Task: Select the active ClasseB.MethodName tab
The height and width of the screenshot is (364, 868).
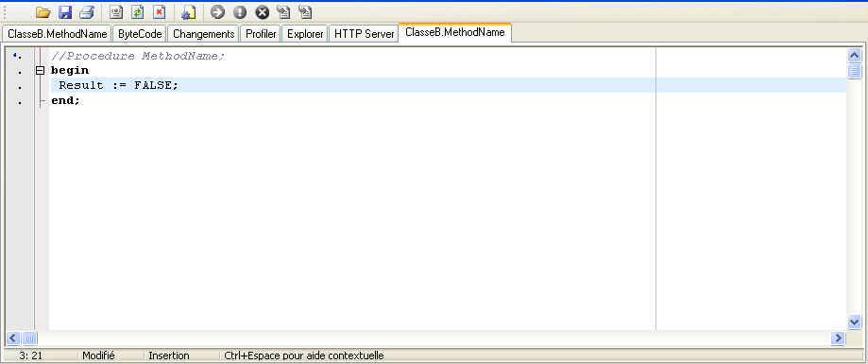Action: [455, 32]
